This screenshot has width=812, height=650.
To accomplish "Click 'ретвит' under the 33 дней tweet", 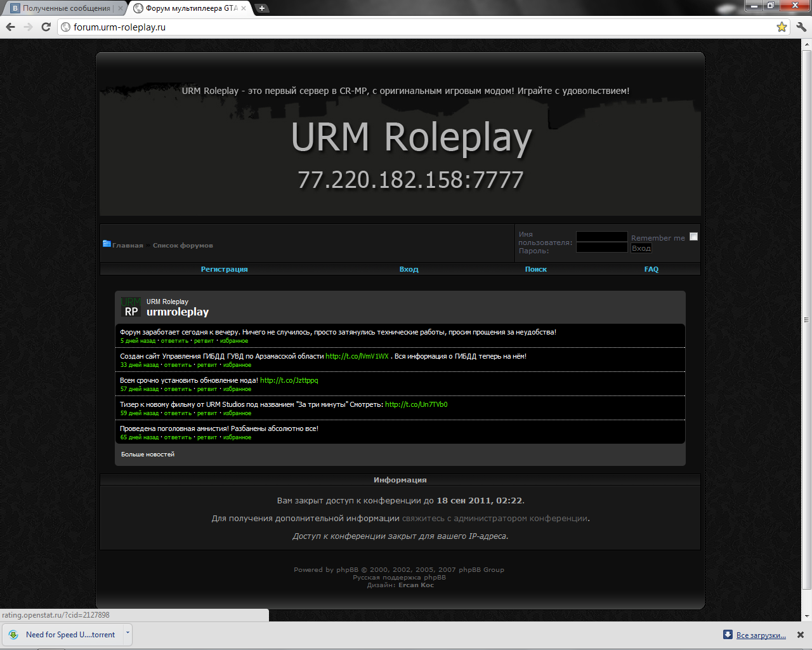I will click(x=207, y=365).
